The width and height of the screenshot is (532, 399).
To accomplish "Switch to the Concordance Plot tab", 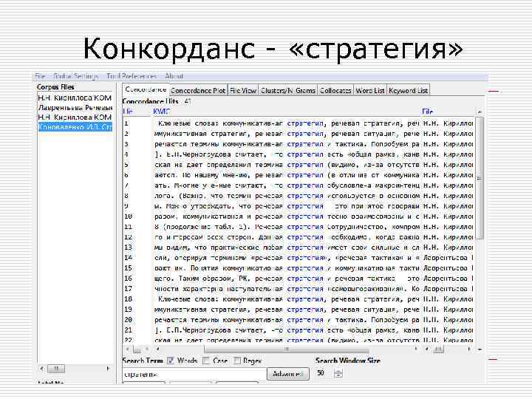I will point(198,91).
